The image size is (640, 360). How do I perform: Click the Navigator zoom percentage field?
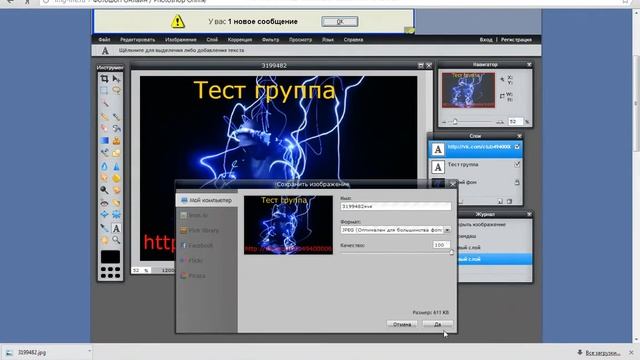pos(515,122)
